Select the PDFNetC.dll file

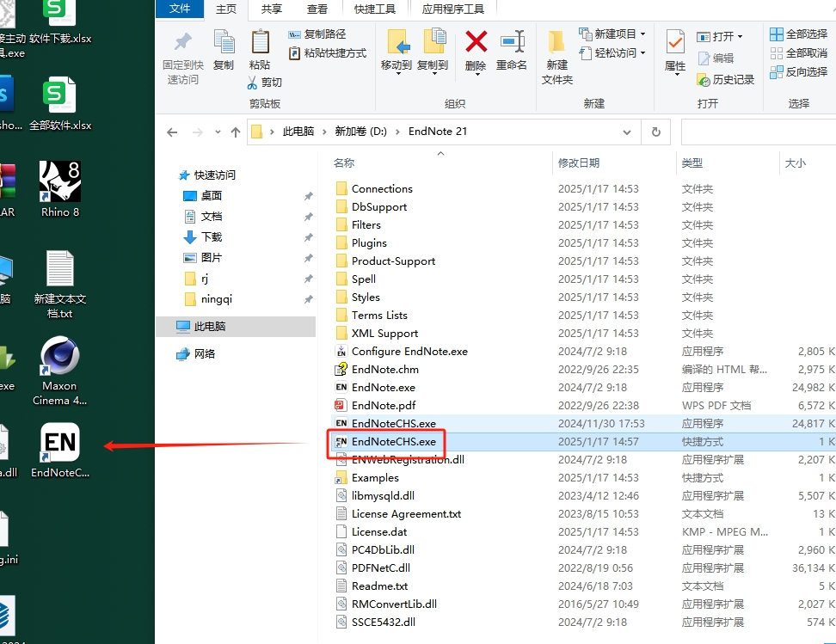pos(373,567)
